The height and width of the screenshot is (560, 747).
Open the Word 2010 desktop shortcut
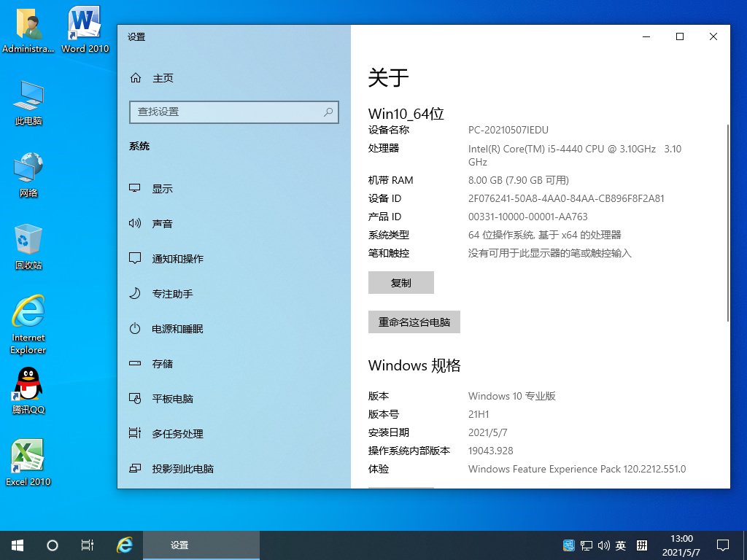coord(85,29)
